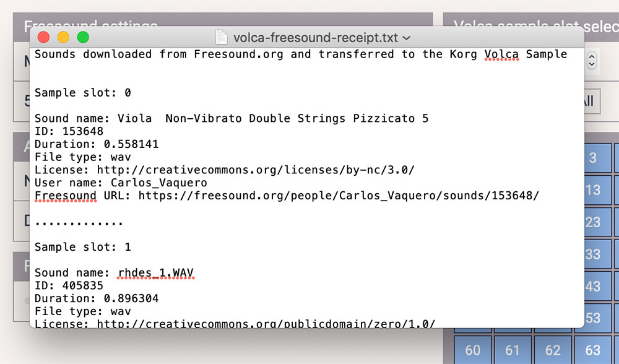619x364 pixels.
Task: Close the volca-freesound-receipt.txt window
Action: coord(43,38)
